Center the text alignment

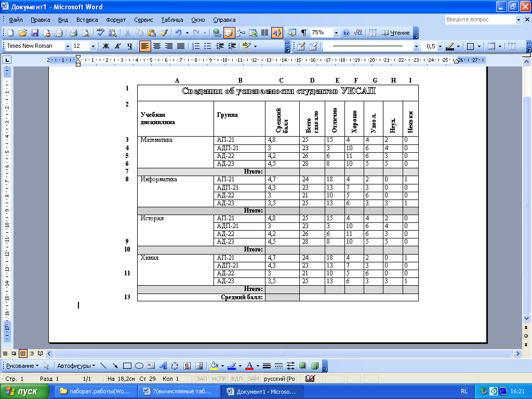(157, 46)
